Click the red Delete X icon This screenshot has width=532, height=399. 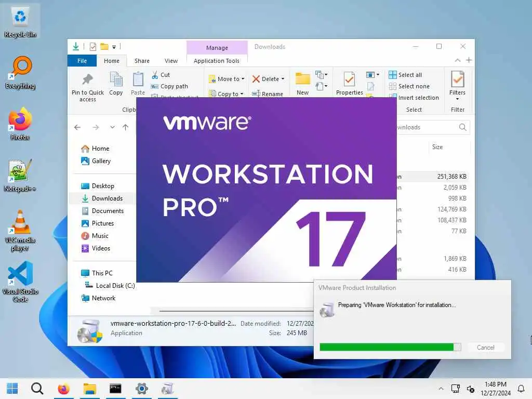point(256,79)
